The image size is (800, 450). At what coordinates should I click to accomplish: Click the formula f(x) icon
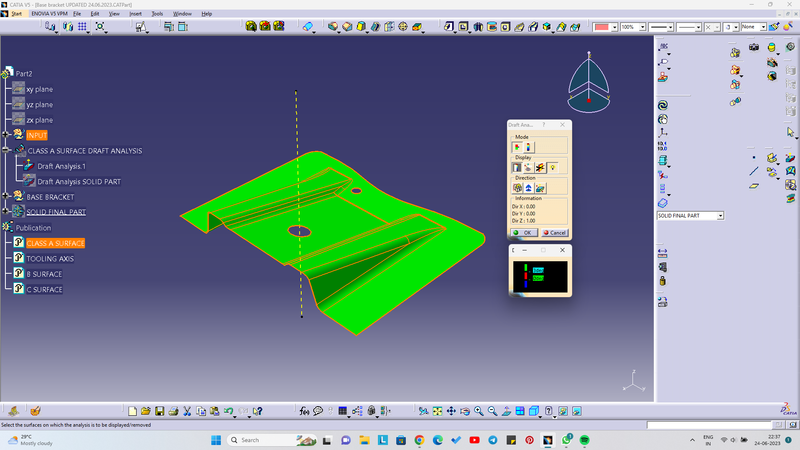pos(304,411)
